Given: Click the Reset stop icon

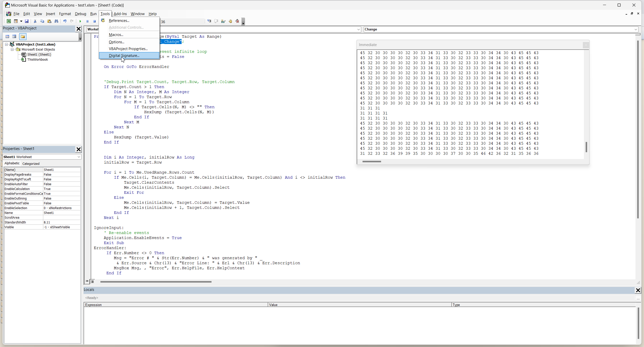Looking at the screenshot, I should coord(94,21).
